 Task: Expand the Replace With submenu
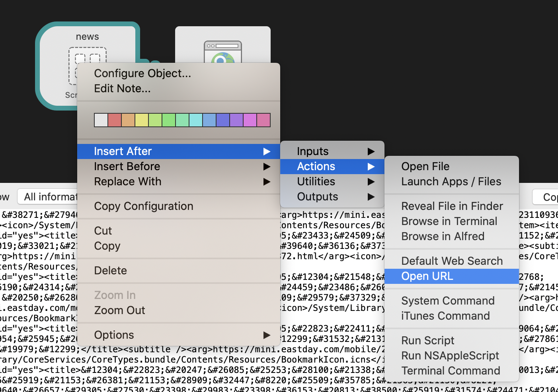(179, 182)
